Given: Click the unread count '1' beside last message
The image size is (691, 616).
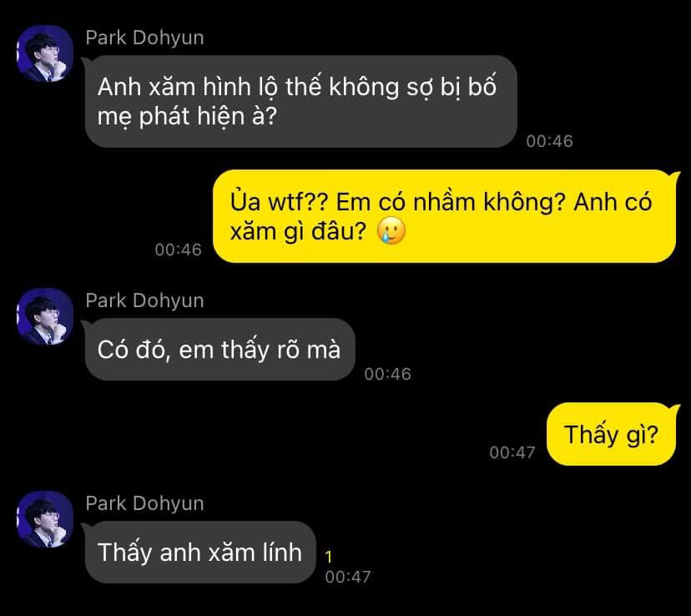Looking at the screenshot, I should [328, 557].
